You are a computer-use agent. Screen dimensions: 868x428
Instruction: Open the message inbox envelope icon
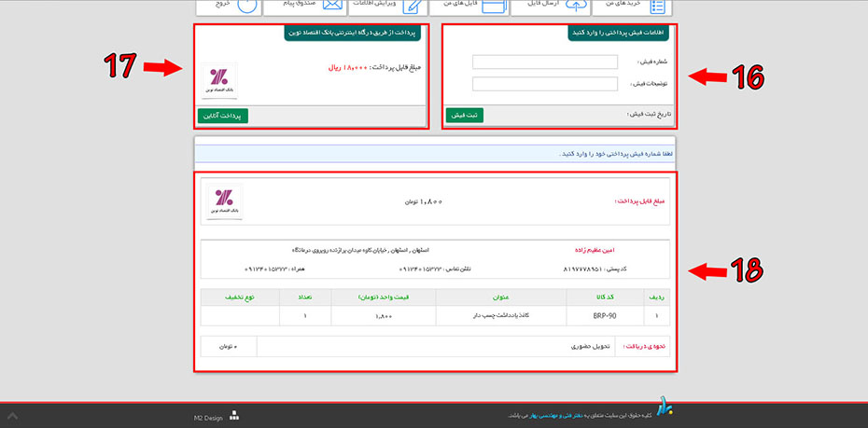(x=331, y=6)
